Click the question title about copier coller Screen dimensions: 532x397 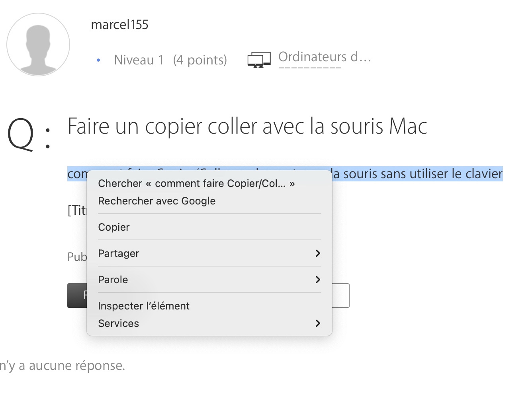click(247, 126)
